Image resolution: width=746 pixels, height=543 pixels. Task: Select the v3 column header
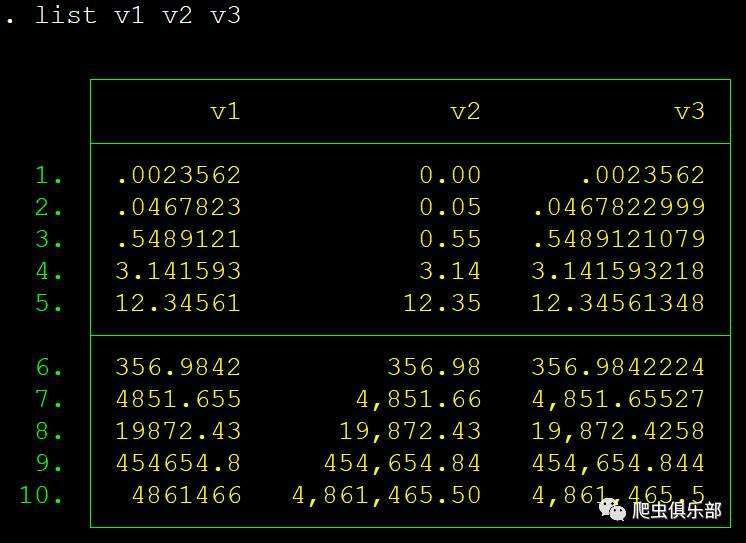[689, 111]
